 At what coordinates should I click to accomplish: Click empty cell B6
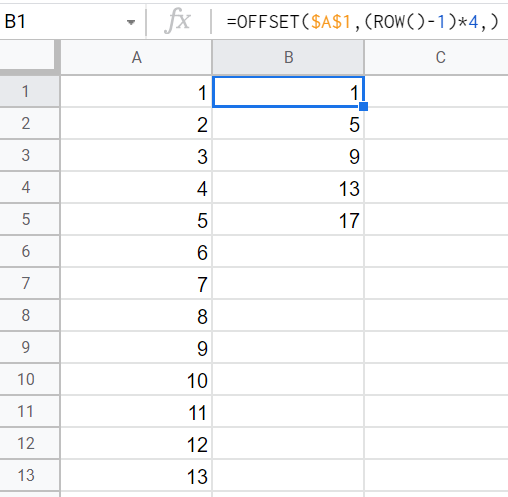coord(288,251)
